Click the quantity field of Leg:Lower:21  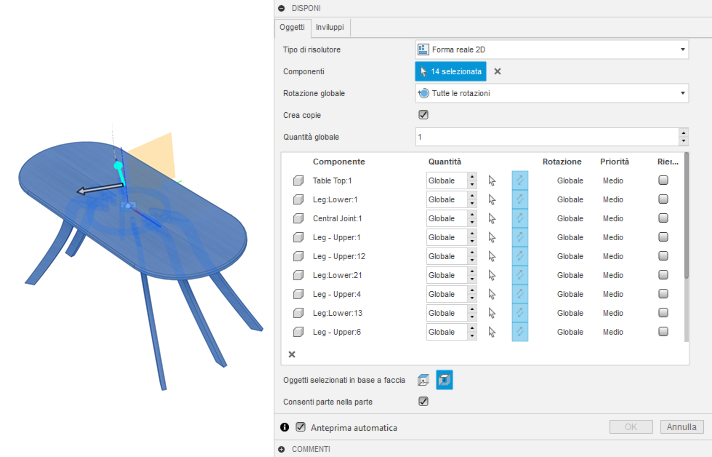tap(447, 275)
